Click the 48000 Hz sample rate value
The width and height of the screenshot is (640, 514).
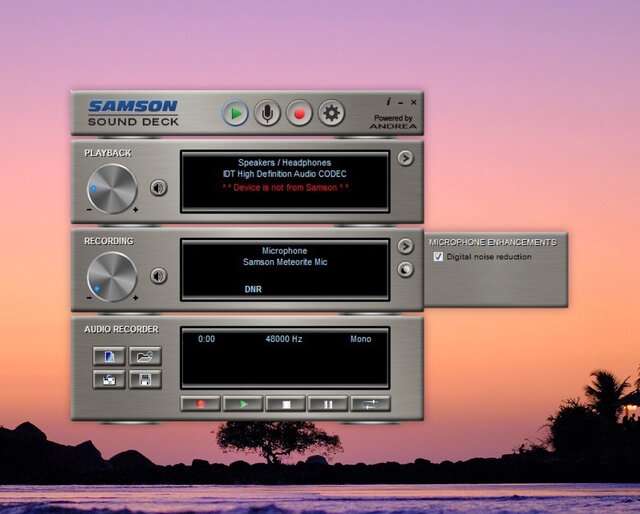coord(284,339)
